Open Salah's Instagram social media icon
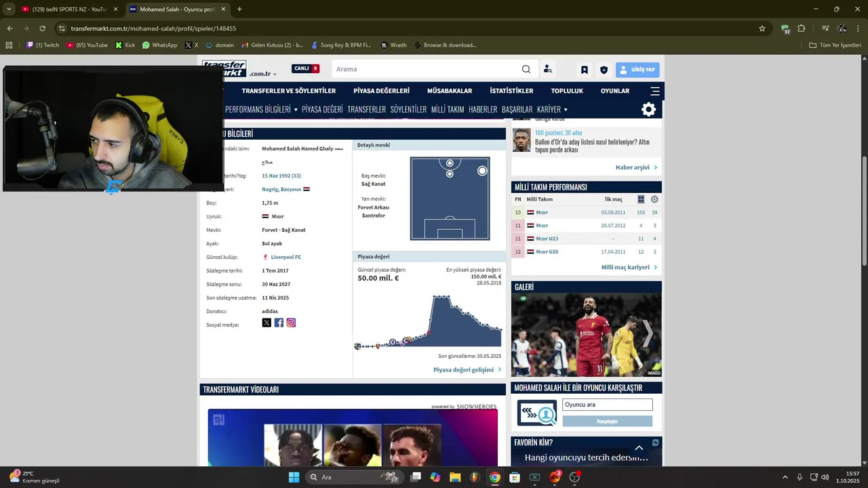 291,323
